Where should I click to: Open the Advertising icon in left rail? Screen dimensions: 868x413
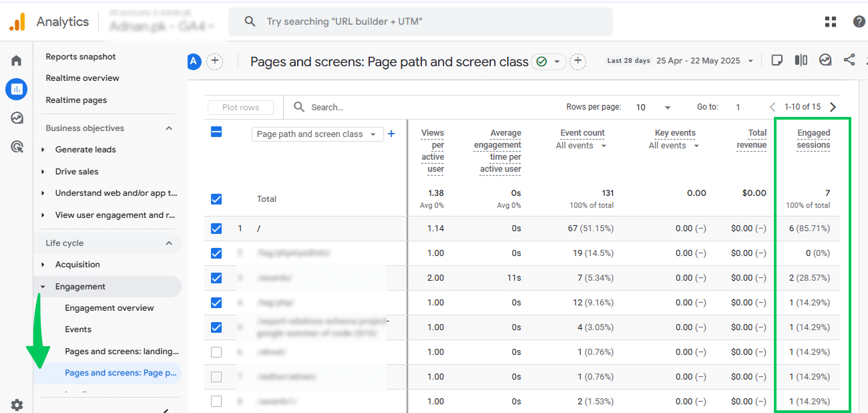click(17, 147)
